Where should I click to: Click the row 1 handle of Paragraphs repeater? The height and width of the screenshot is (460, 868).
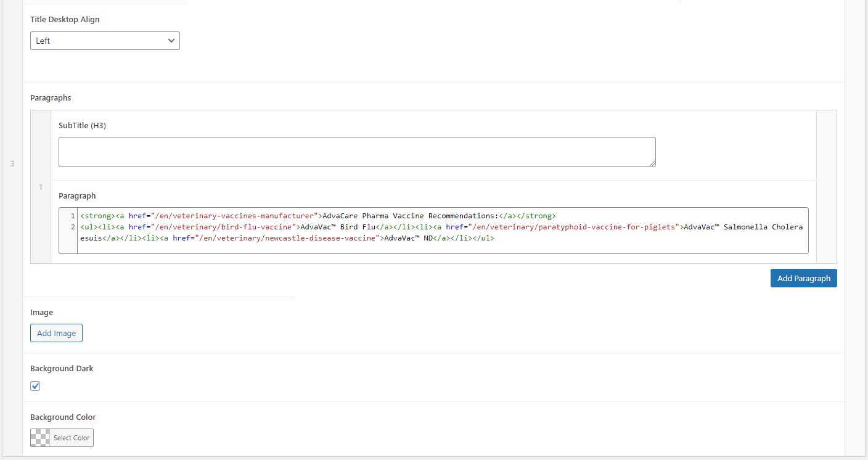click(x=41, y=187)
